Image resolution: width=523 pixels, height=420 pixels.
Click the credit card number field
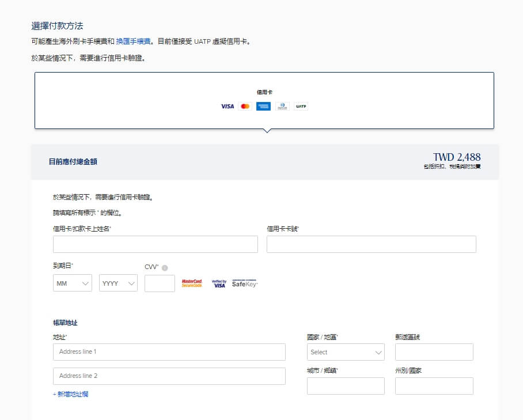371,244
